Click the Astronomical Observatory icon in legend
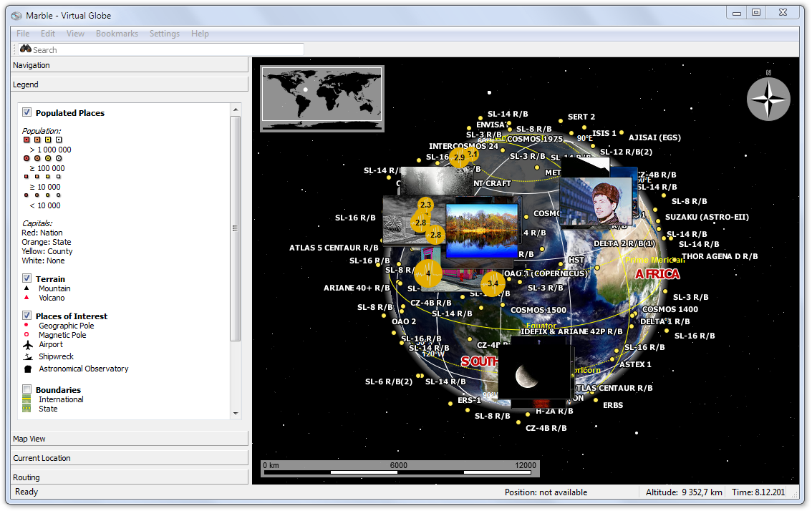812x511 pixels. 27,369
